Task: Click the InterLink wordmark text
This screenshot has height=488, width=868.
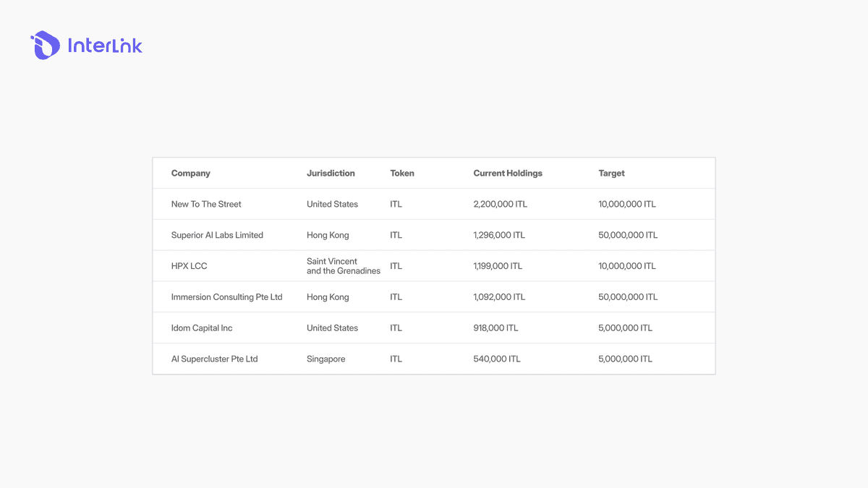Action: coord(105,46)
